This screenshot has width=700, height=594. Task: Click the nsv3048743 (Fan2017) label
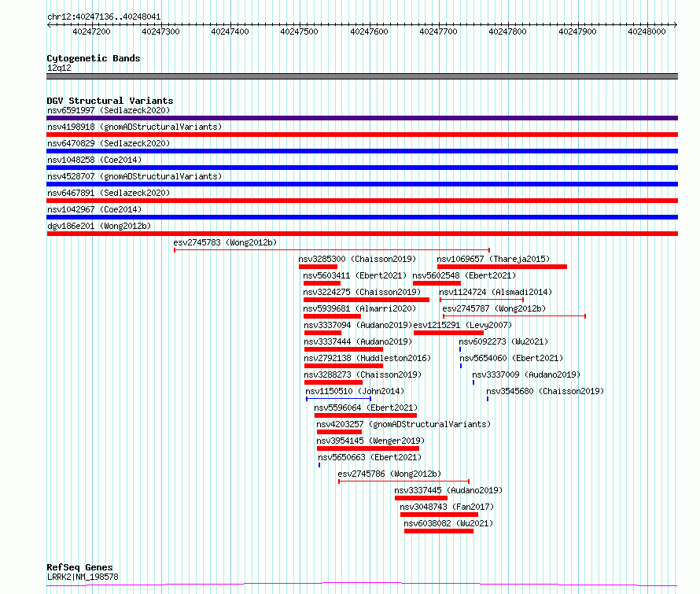447,507
